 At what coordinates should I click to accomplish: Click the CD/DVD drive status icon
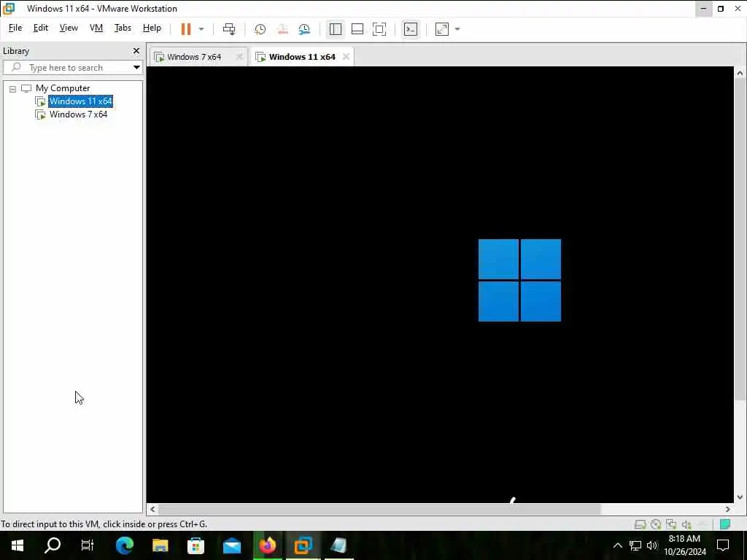pyautogui.click(x=656, y=524)
